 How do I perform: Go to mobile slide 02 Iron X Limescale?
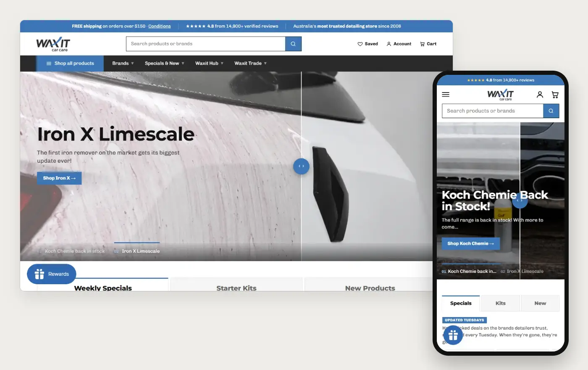522,271
